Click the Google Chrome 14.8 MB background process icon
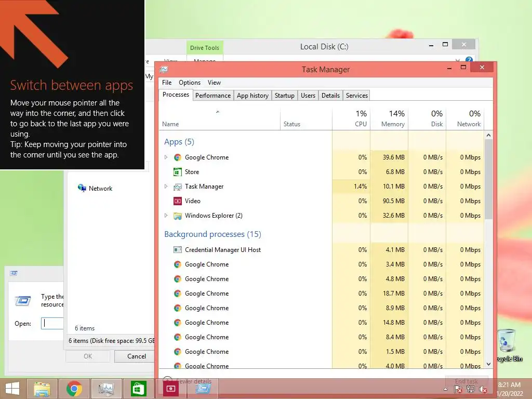 pyautogui.click(x=178, y=323)
